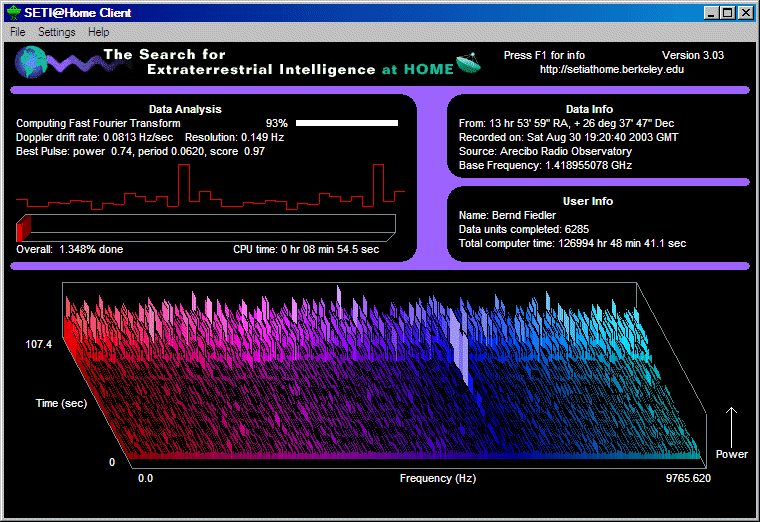
Task: Click the Earth globe logo icon
Action: click(31, 62)
